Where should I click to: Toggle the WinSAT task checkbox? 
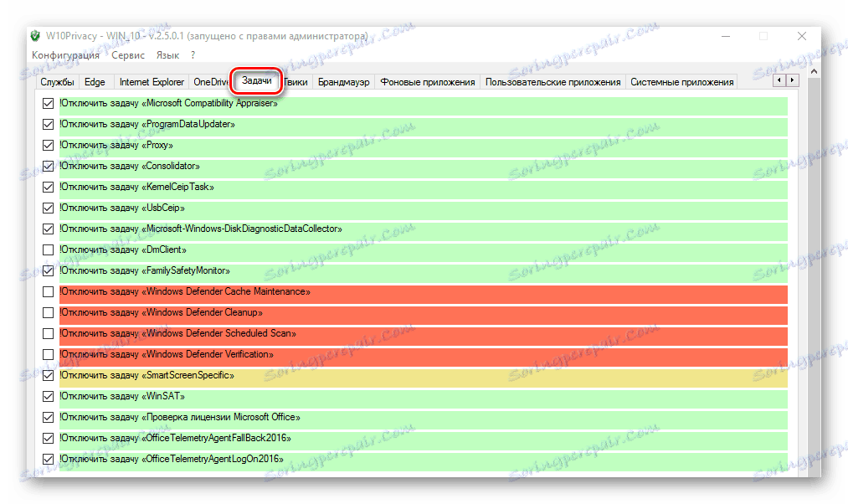(x=48, y=396)
